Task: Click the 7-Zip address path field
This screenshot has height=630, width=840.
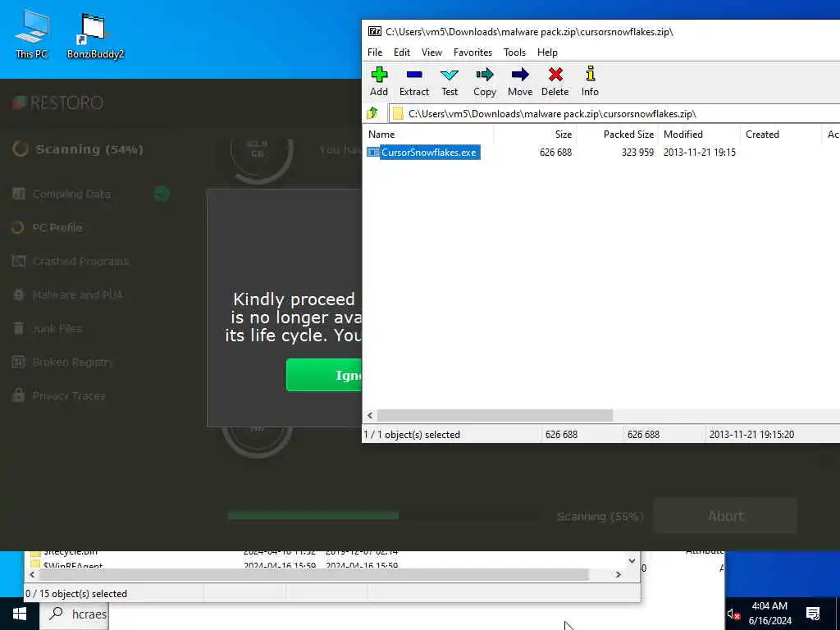Action: coord(614,113)
